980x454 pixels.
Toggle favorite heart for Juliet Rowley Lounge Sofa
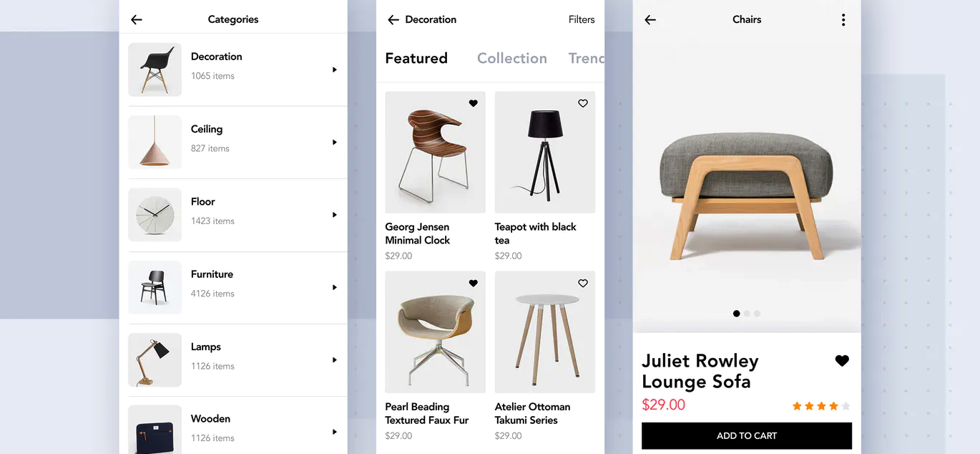842,361
